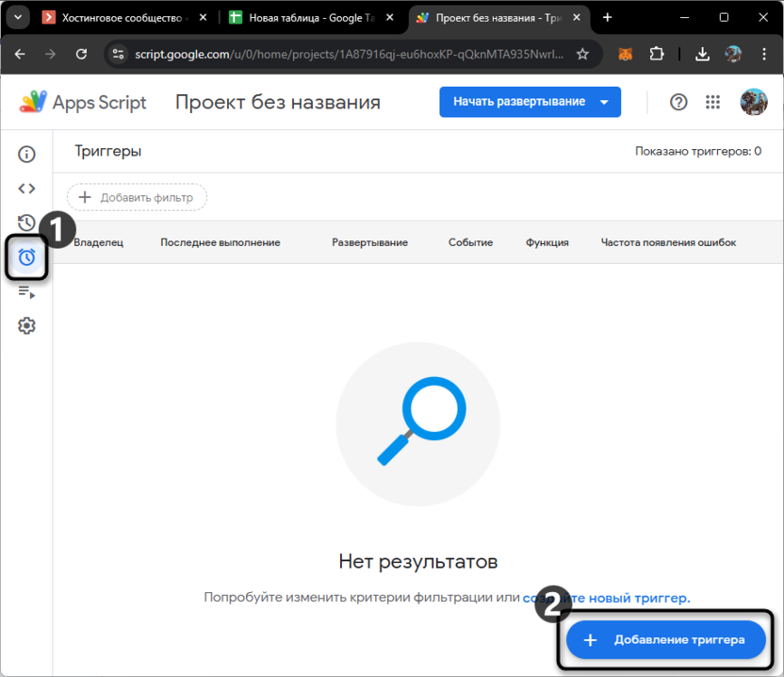Open the Google account avatar
Image resolution: width=784 pixels, height=677 pixels.
(x=754, y=102)
